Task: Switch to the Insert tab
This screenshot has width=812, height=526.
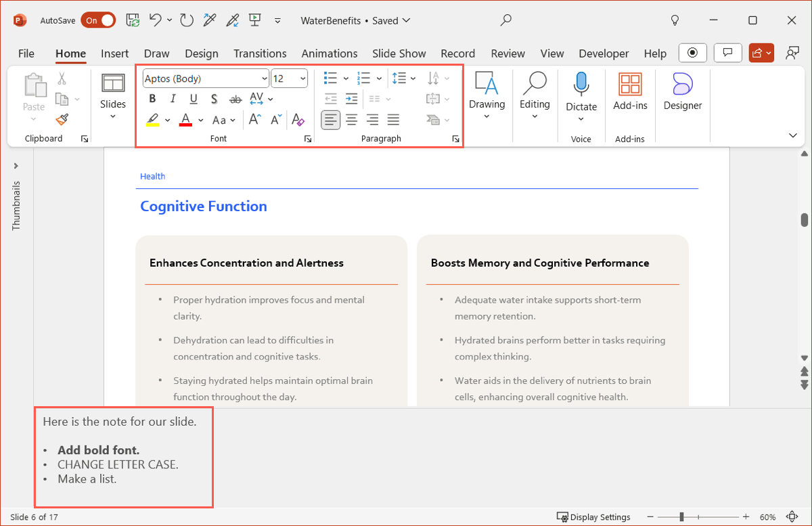Action: point(115,53)
